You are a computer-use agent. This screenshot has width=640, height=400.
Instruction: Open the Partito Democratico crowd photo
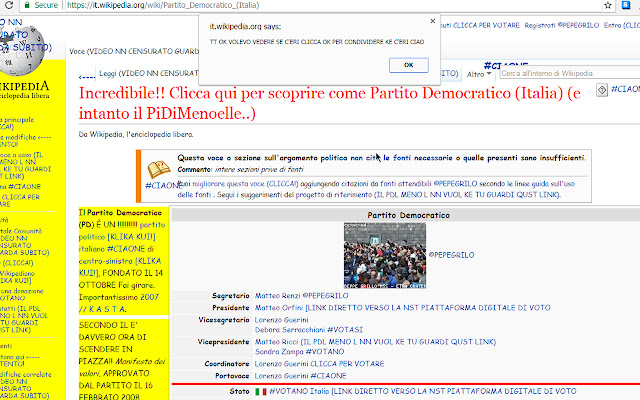point(385,255)
